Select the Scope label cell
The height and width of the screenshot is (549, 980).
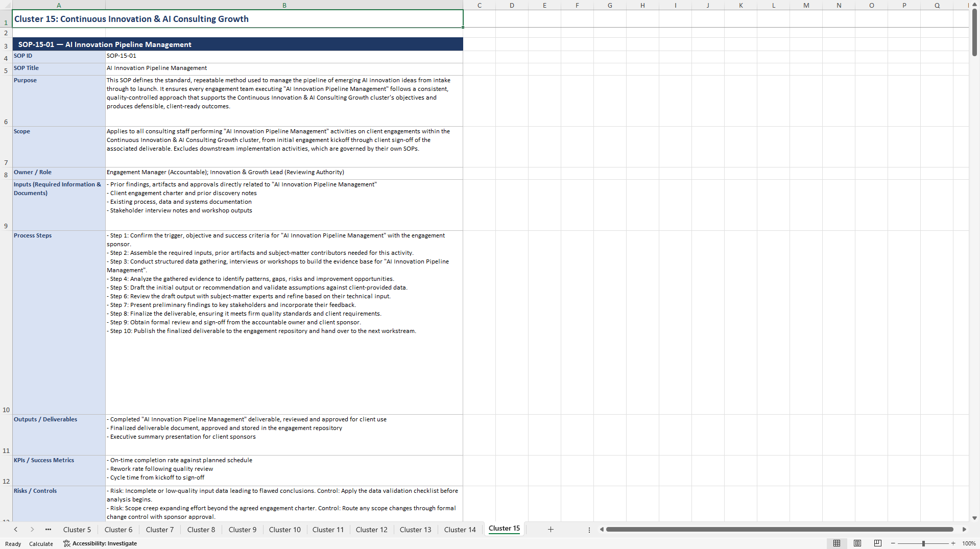click(x=59, y=147)
